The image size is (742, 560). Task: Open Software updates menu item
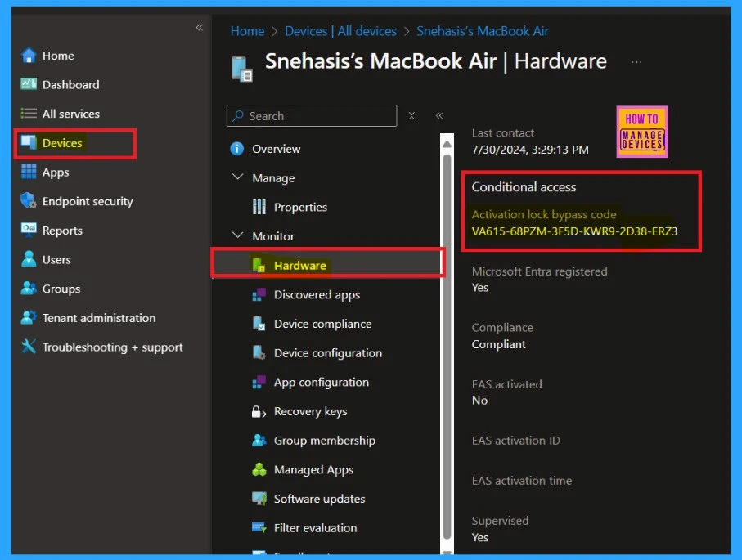coord(319,499)
